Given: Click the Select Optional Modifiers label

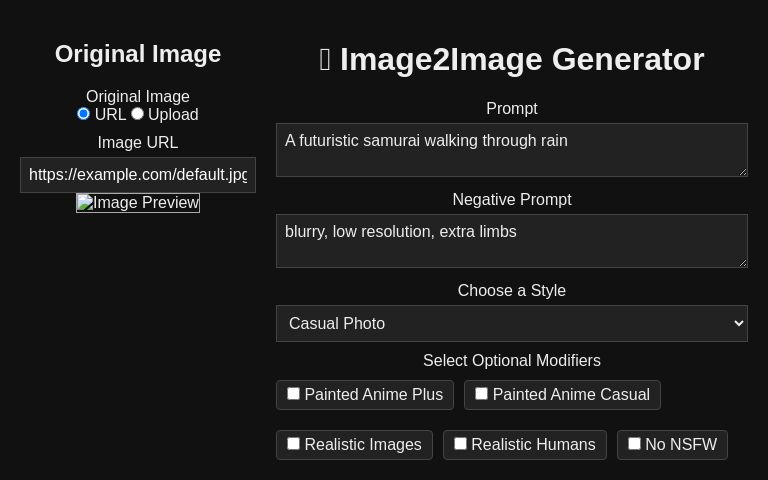Looking at the screenshot, I should pos(511,360).
